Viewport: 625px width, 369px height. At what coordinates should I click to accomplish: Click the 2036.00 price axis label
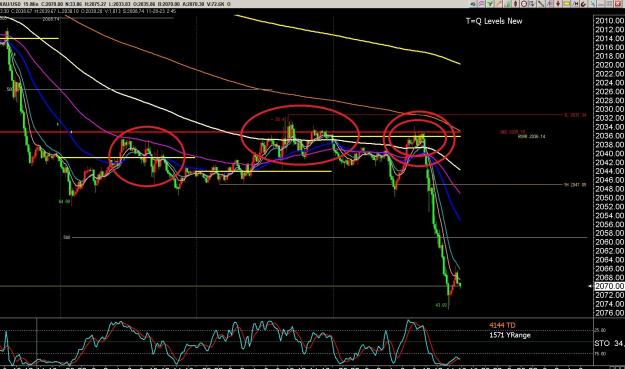tap(609, 136)
